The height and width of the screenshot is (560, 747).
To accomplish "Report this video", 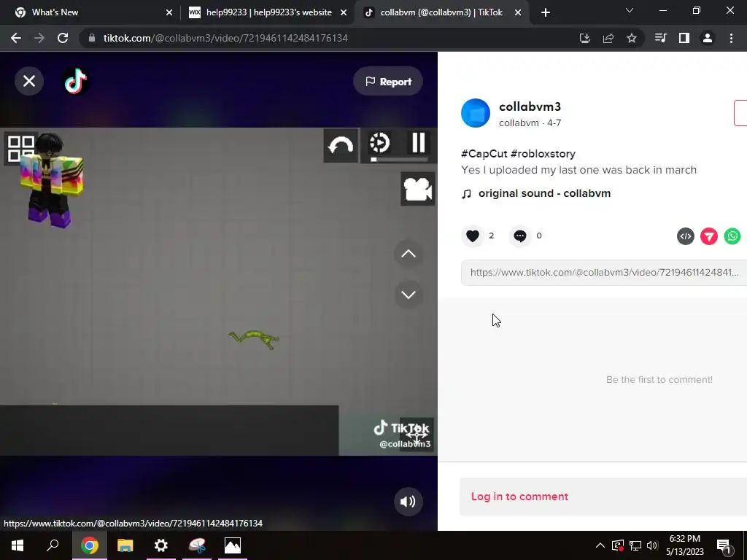I will pos(388,82).
